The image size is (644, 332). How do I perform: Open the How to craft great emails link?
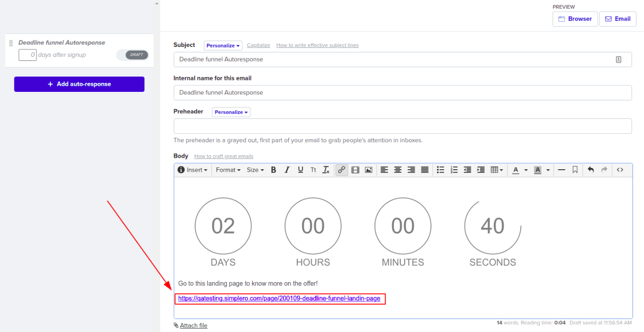coord(224,156)
